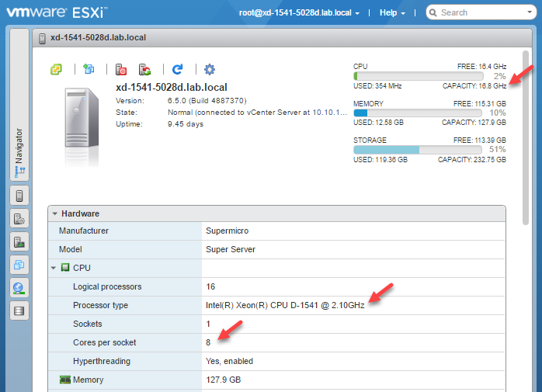The height and width of the screenshot is (392, 542).
Task: Click the State value Normal text
Action: coord(258,113)
